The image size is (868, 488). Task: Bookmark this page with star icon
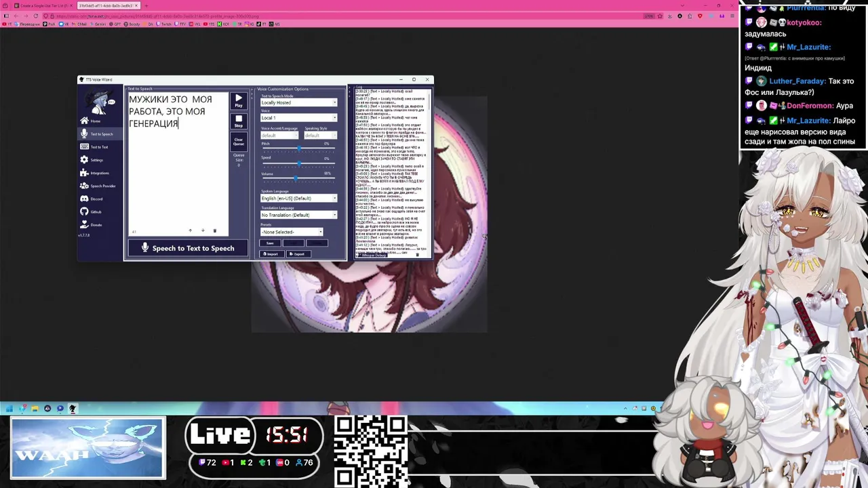(661, 16)
